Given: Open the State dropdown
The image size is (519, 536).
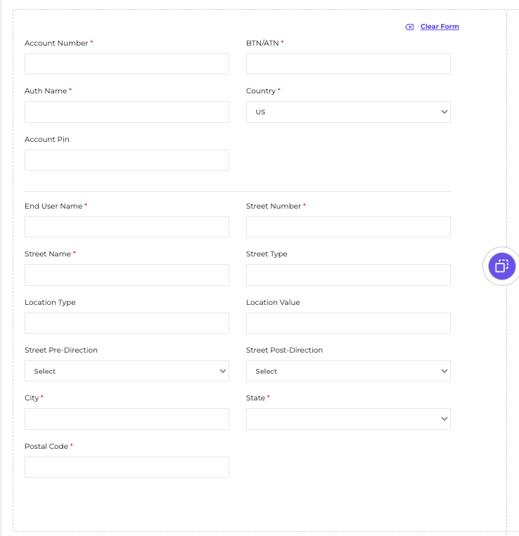Looking at the screenshot, I should click(x=348, y=419).
